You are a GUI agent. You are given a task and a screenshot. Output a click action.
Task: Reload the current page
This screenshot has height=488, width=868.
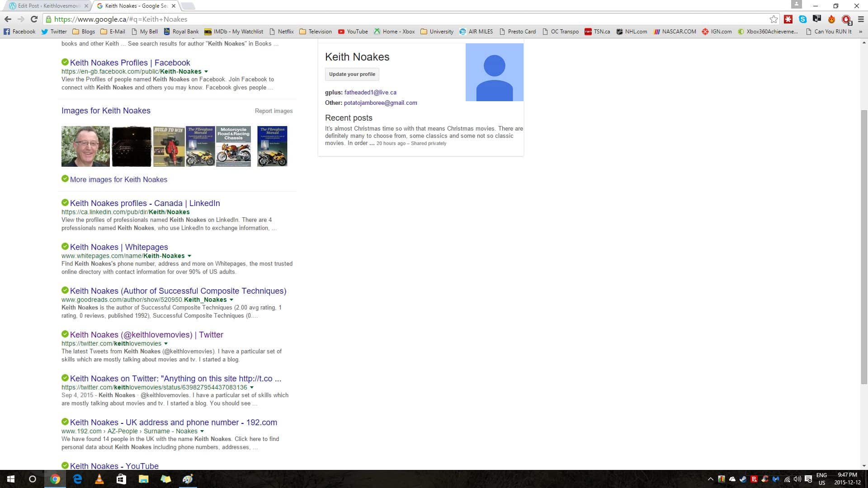tap(34, 19)
